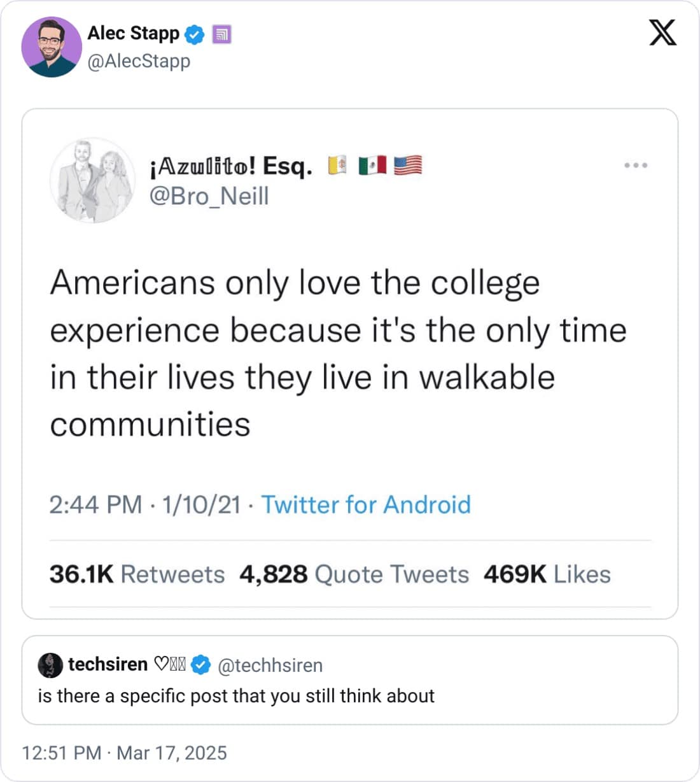Click the @techhsiren handle

click(x=273, y=665)
